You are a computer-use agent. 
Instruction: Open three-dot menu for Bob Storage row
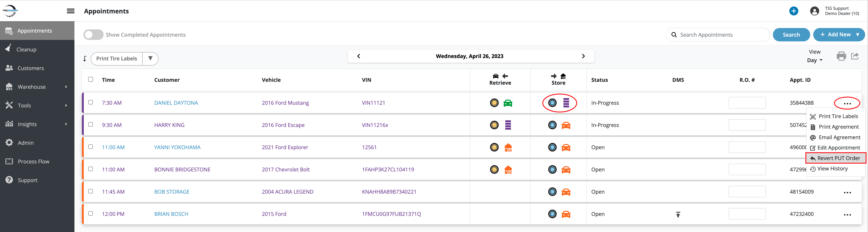tap(847, 193)
